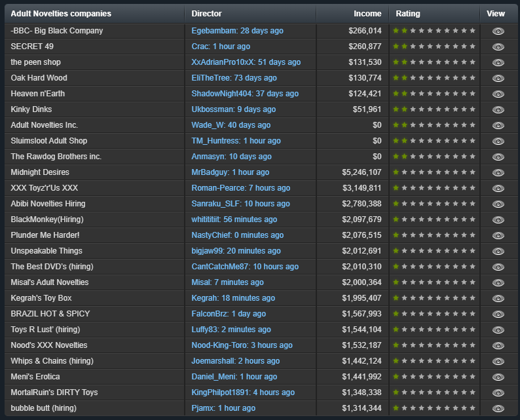Image resolution: width=520 pixels, height=420 pixels.
Task: View BlackMonkey(Hiring) using the eye icon
Action: pos(498,220)
